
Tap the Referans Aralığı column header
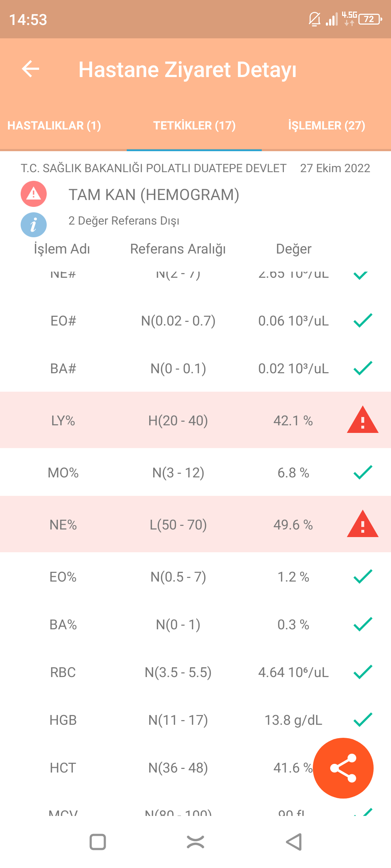pos(178,249)
